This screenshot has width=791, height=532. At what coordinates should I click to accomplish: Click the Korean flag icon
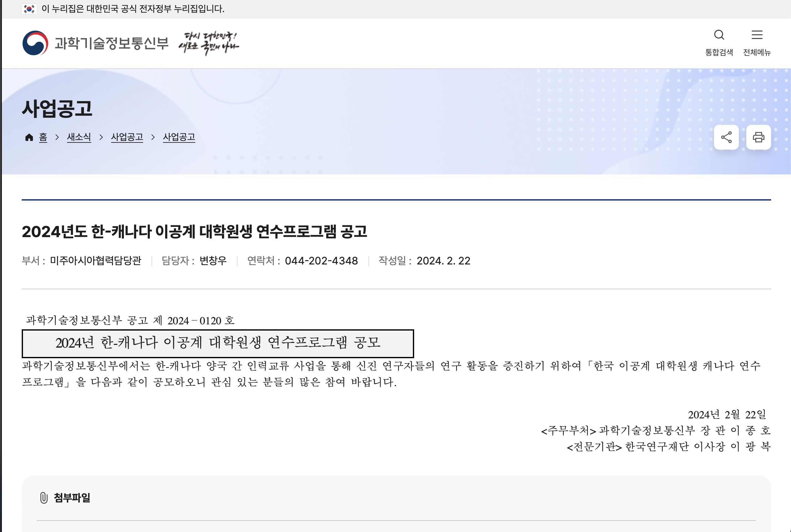29,9
